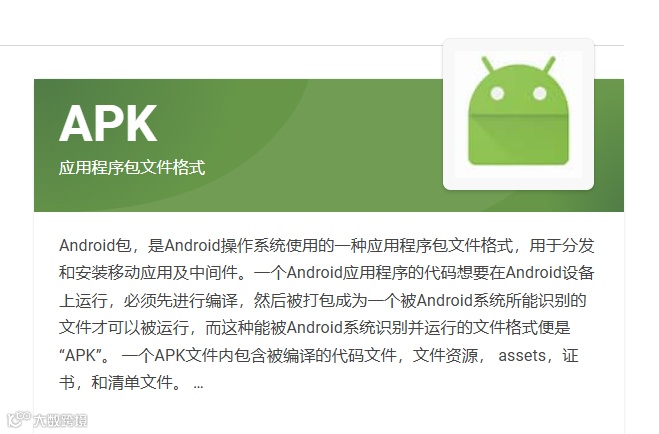Image resolution: width=659 pixels, height=434 pixels.
Task: Click the quoted “APK” in the paragraph
Action: [x=80, y=356]
